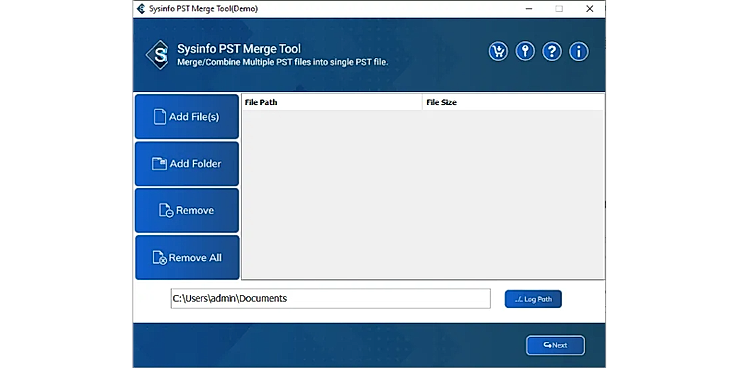The height and width of the screenshot is (368, 738).
Task: Open the help question mark icon
Action: (x=552, y=51)
